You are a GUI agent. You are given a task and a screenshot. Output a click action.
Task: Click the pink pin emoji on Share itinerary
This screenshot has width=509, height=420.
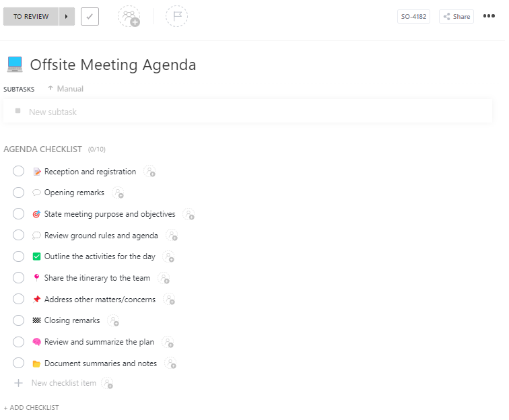[x=36, y=278]
